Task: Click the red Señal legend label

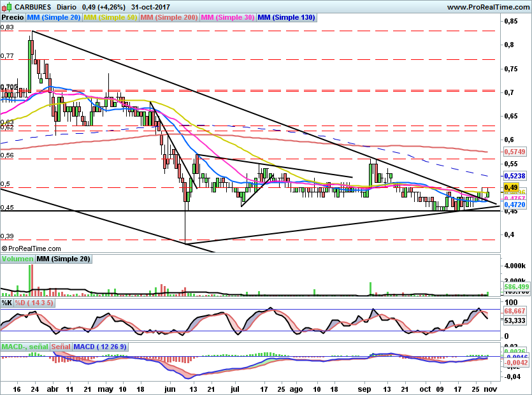Action: [61, 347]
